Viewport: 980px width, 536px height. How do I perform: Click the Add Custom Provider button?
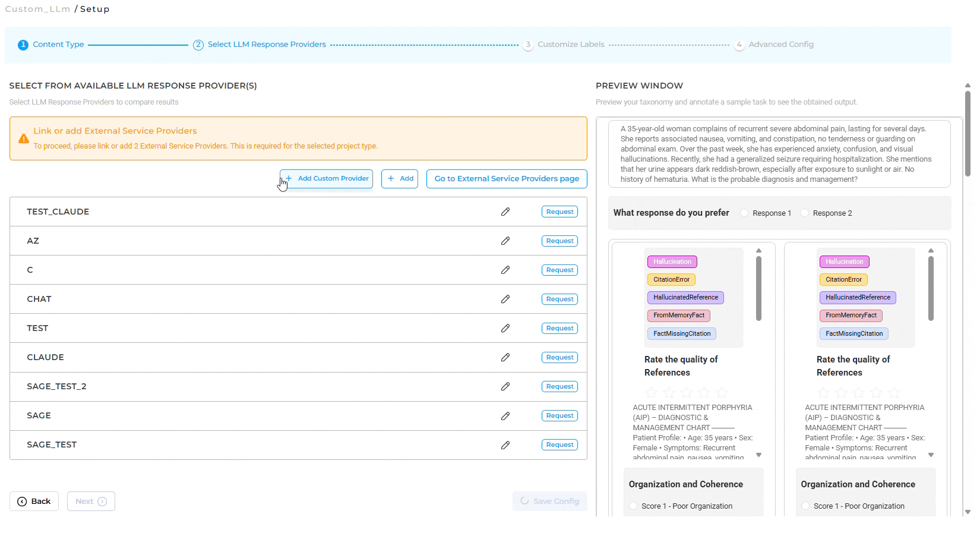pos(327,178)
